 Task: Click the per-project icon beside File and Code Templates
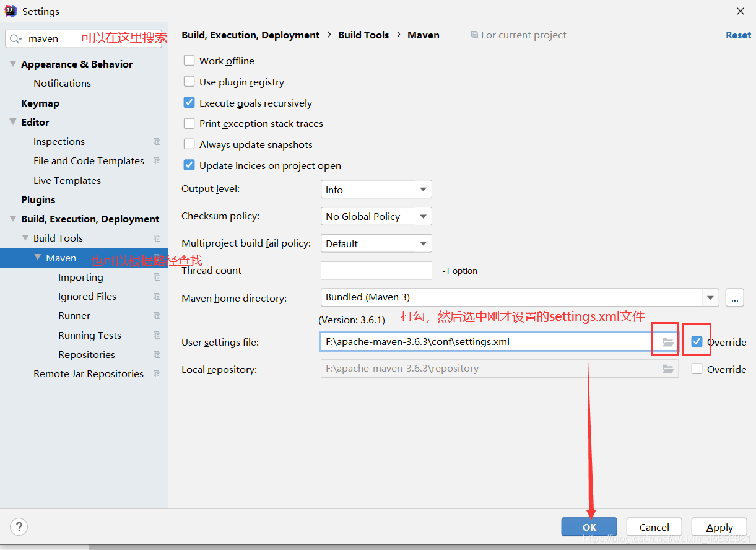[x=157, y=161]
